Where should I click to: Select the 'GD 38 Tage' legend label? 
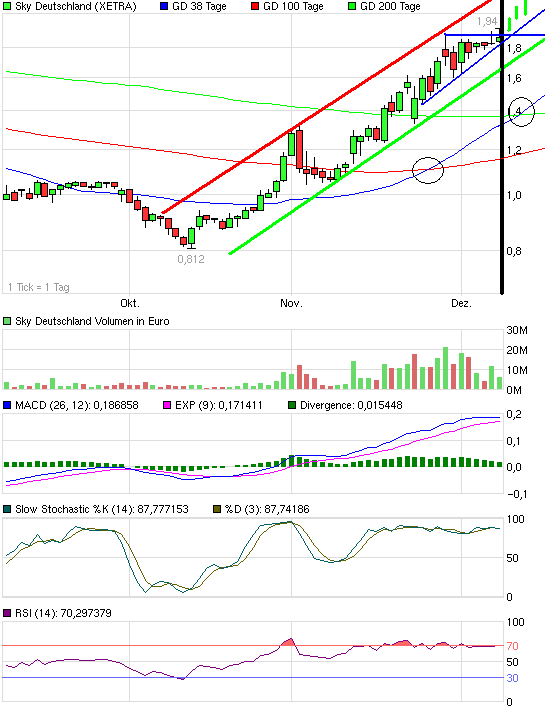[199, 6]
